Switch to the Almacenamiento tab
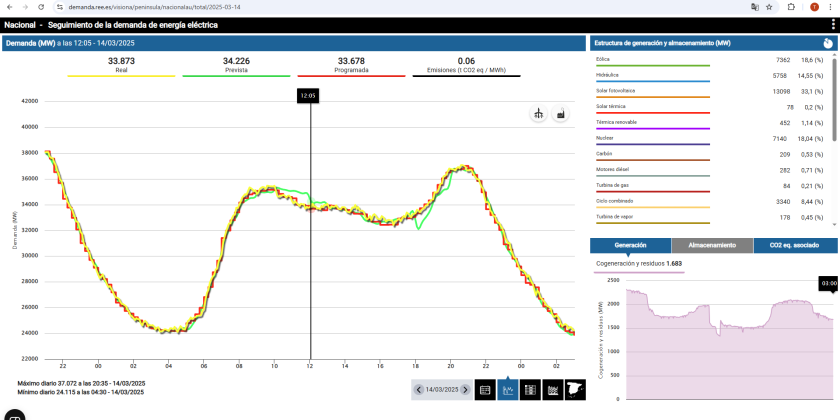Screen dimensions: 840x420 click(x=712, y=244)
